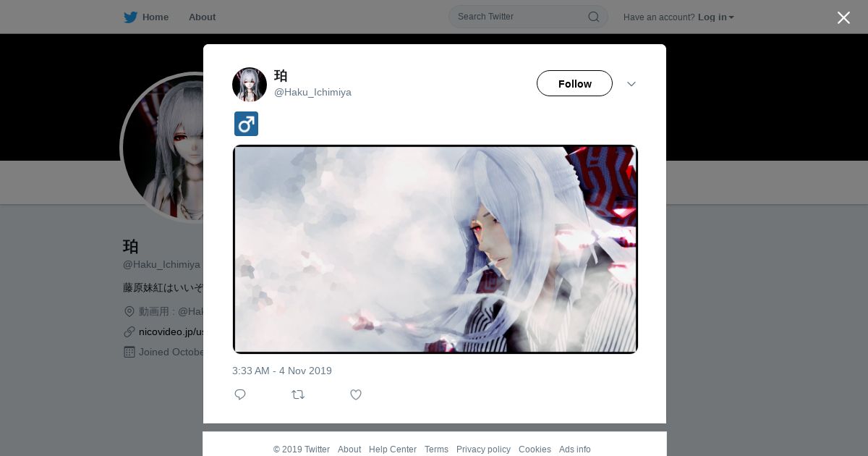Open the Cookies footer link
This screenshot has width=868, height=456.
tap(535, 449)
